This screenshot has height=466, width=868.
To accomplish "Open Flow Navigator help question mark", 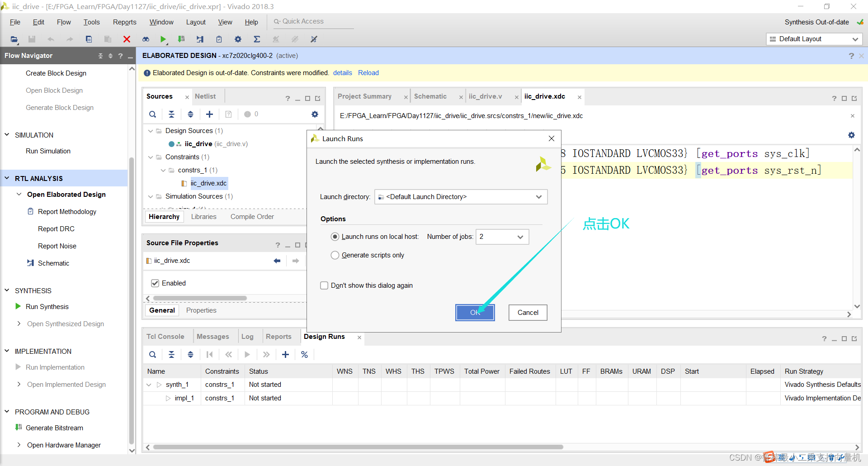I will pos(120,56).
